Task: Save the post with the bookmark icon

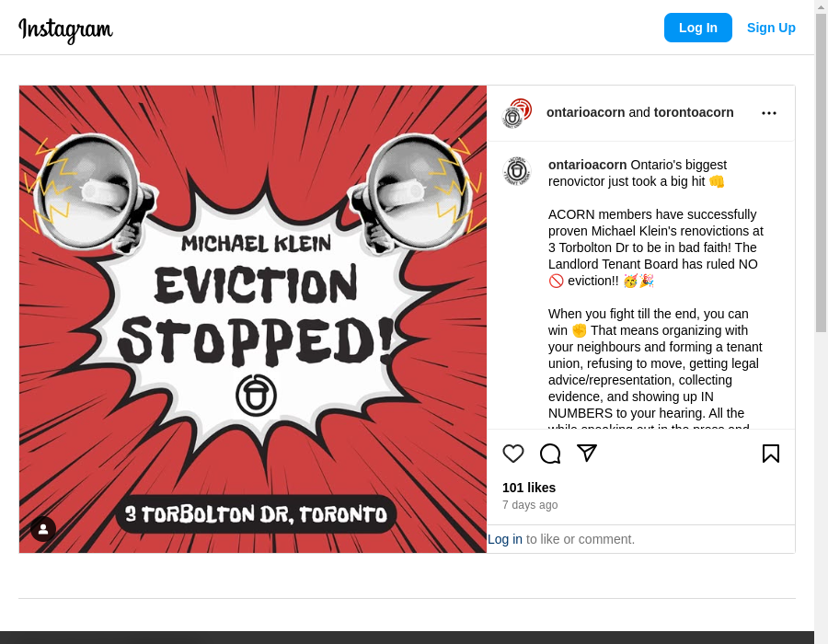Action: click(770, 454)
